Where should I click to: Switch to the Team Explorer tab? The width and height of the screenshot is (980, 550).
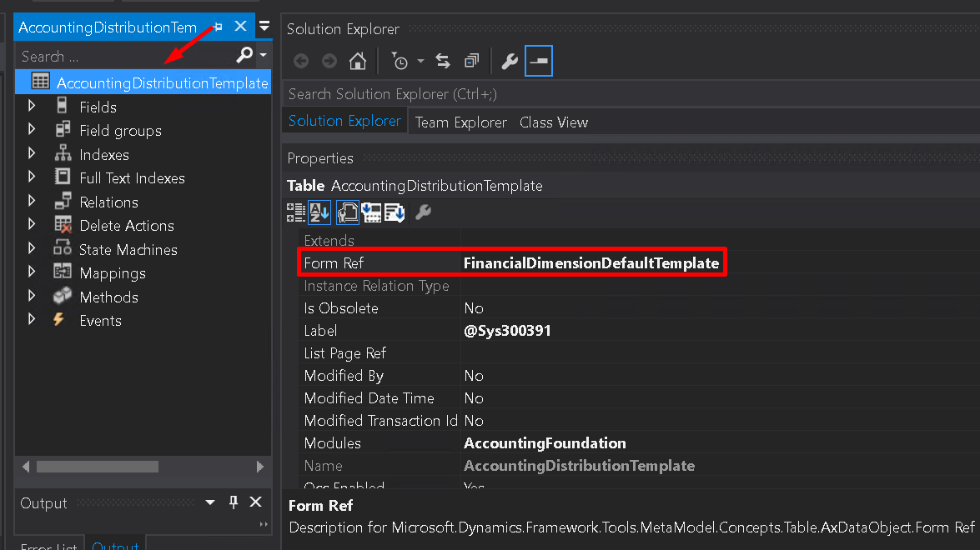point(460,122)
